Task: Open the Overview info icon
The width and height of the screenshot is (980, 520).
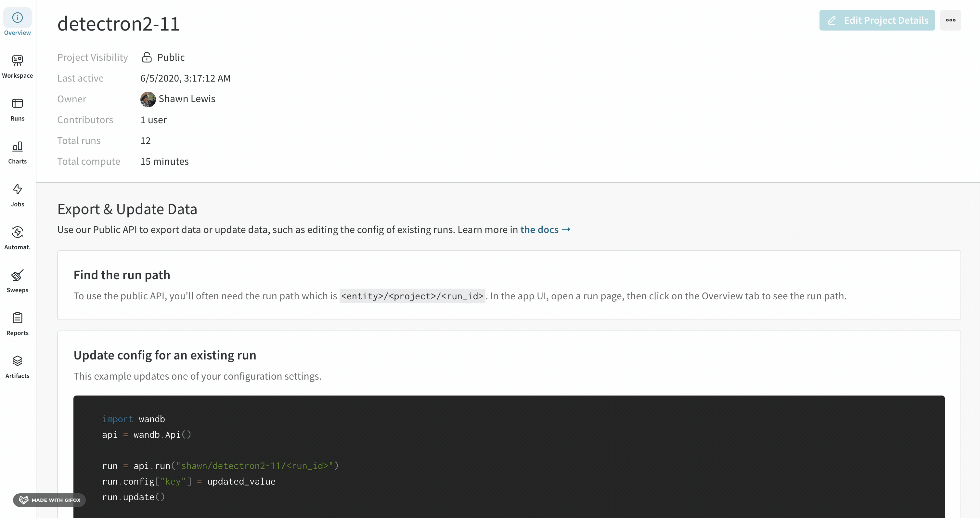Action: [x=18, y=18]
